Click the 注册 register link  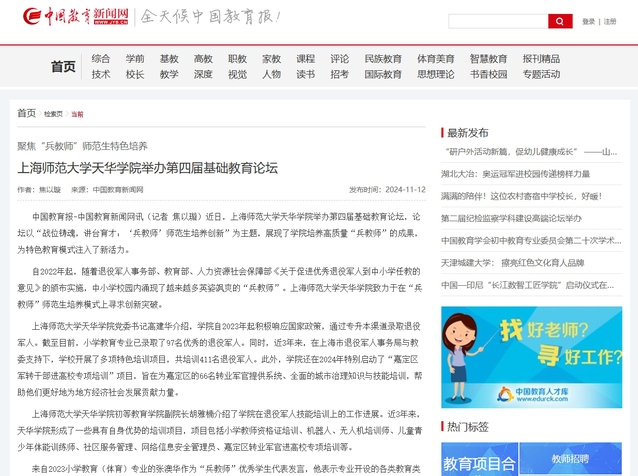point(610,21)
